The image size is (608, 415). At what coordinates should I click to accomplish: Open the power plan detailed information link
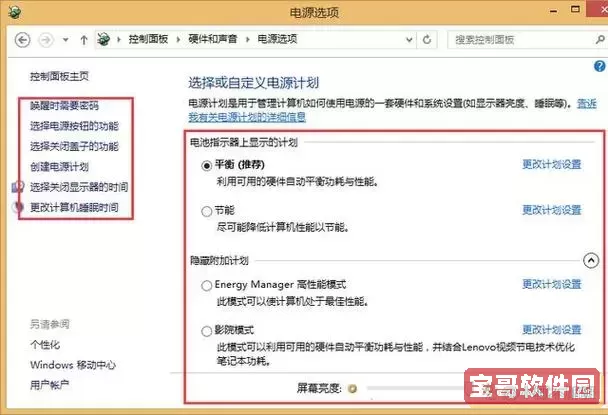point(247,117)
